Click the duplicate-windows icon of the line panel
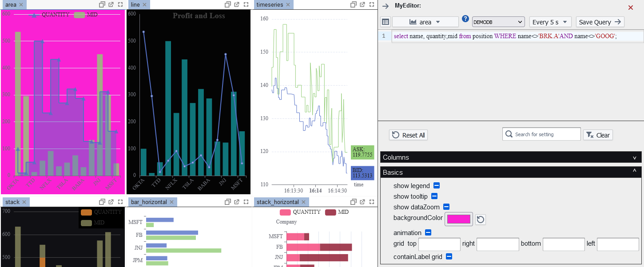Image resolution: width=644 pixels, height=267 pixels. point(228,5)
